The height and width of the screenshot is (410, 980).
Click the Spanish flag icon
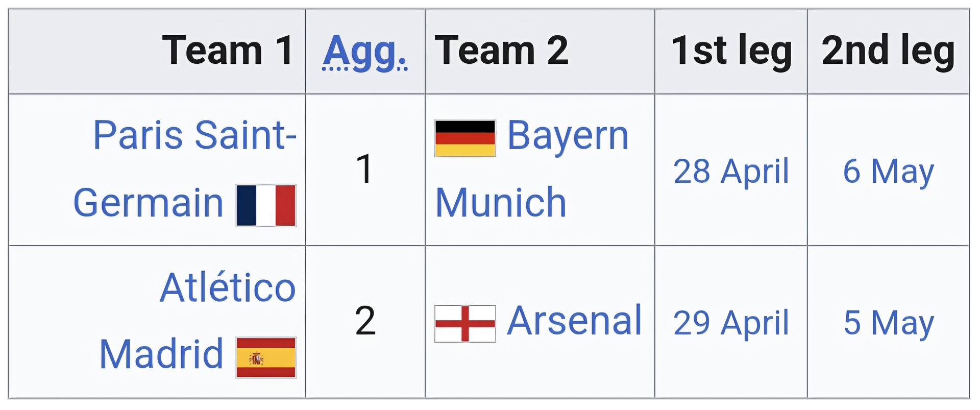(x=266, y=357)
